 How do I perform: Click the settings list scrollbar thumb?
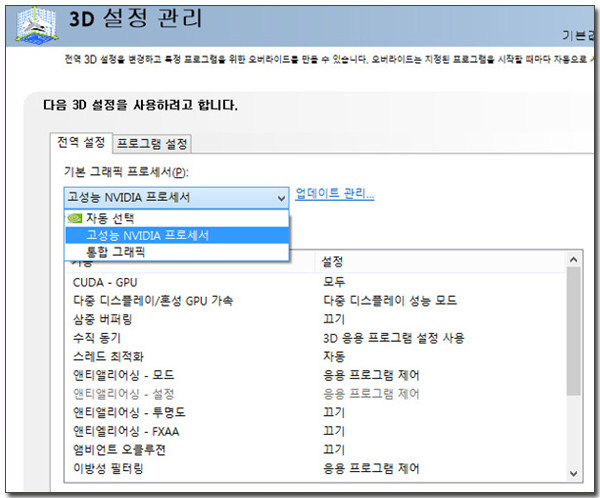[573, 330]
